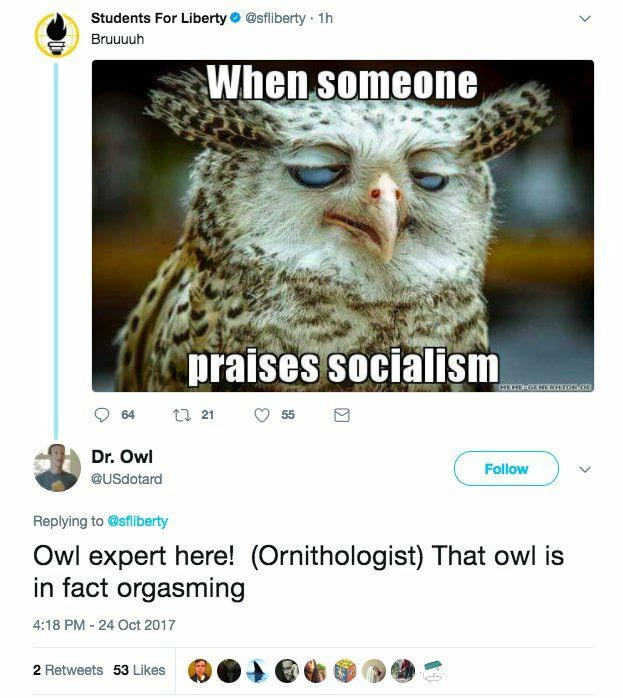Retweet the Students For Liberty tweet
This screenshot has height=698, width=623.
point(182,415)
